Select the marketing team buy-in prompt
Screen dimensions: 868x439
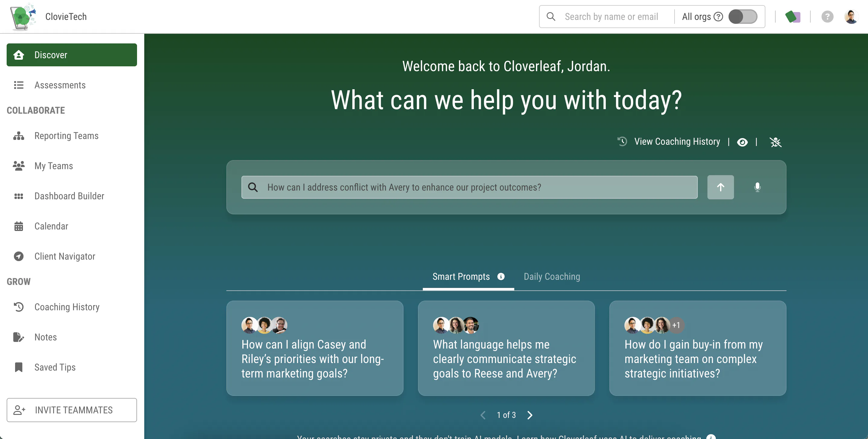[697, 348]
